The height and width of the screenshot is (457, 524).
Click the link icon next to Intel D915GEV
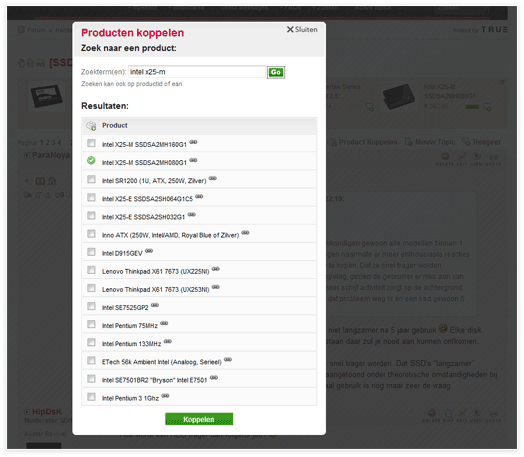click(149, 251)
